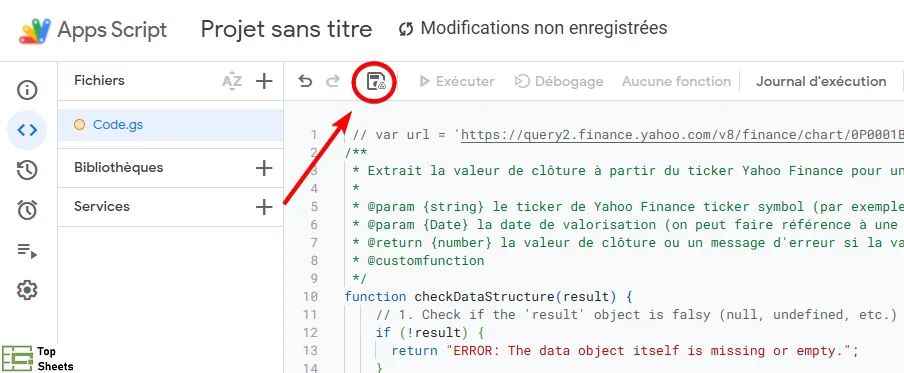Click the Modifications non enregistrées status
904x373 pixels.
pos(544,28)
